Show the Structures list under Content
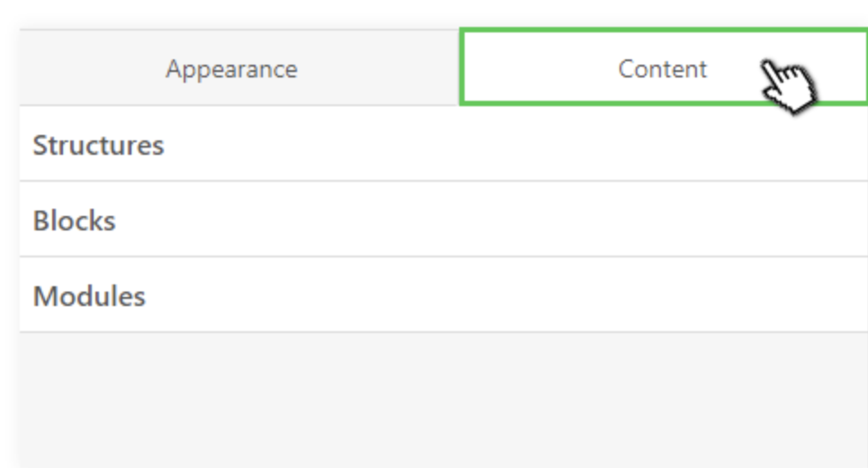Image resolution: width=868 pixels, height=468 pixels. (444, 144)
